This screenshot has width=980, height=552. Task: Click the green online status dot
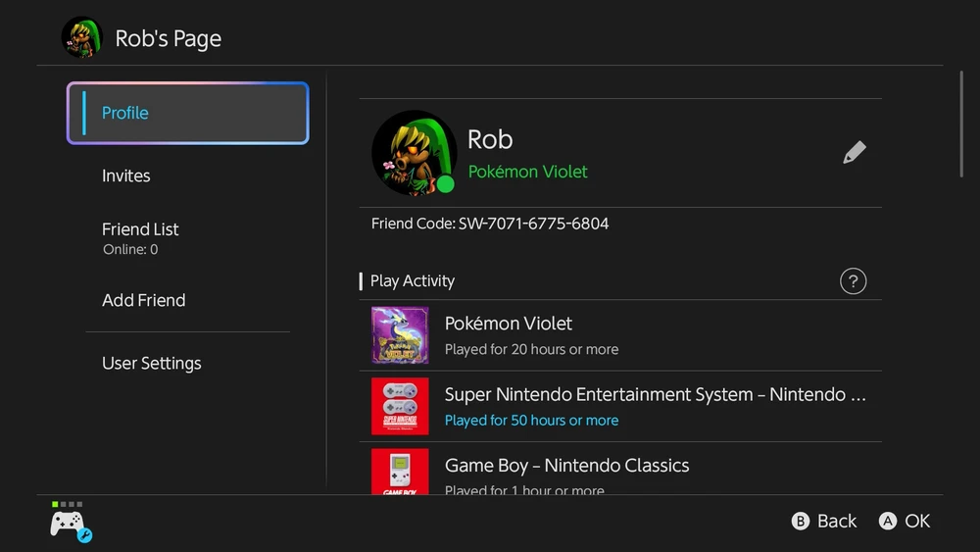445,184
